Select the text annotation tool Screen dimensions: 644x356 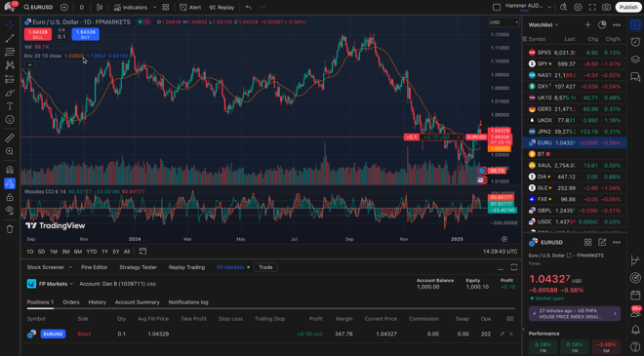(x=10, y=106)
